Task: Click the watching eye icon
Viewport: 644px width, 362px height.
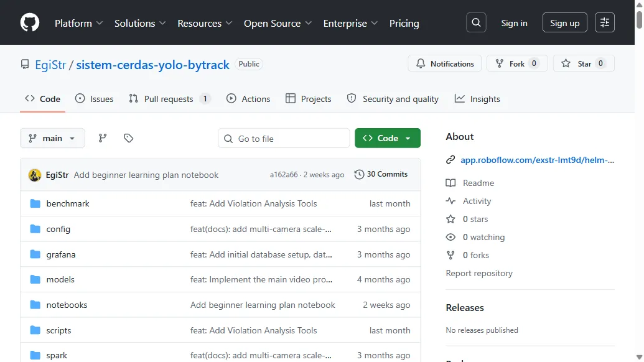Action: [450, 237]
